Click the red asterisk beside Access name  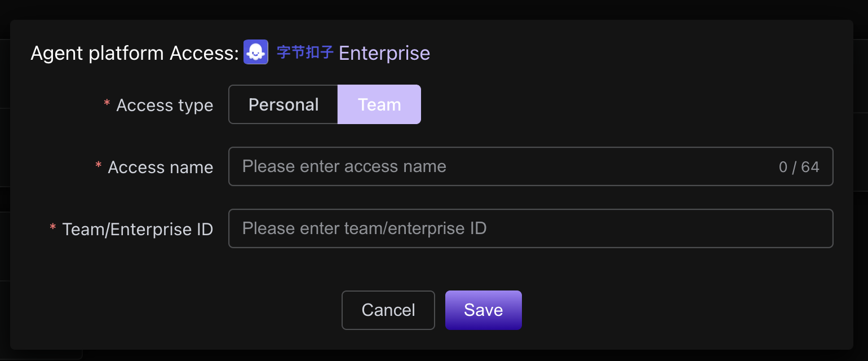(x=99, y=165)
